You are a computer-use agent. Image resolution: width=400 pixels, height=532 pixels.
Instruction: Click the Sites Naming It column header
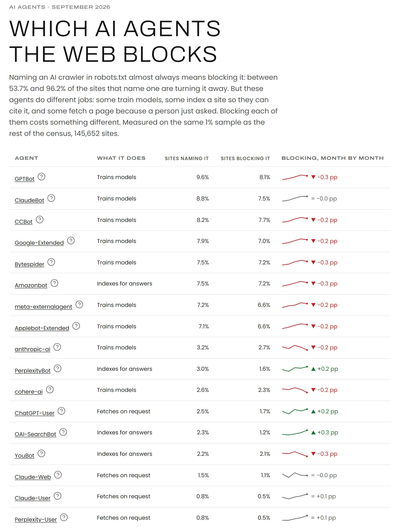(x=187, y=159)
